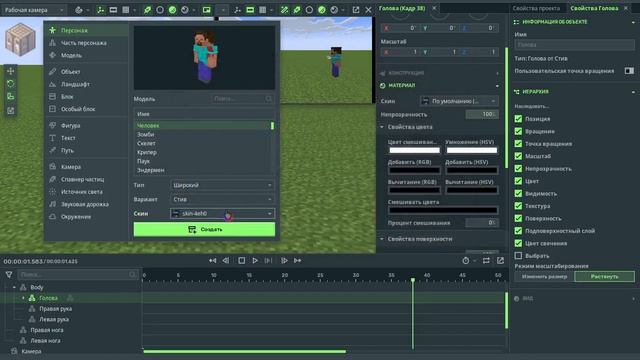Viewport: 640px width, 360px height.
Task: Select Изменить размер scaling mode
Action: point(544,276)
